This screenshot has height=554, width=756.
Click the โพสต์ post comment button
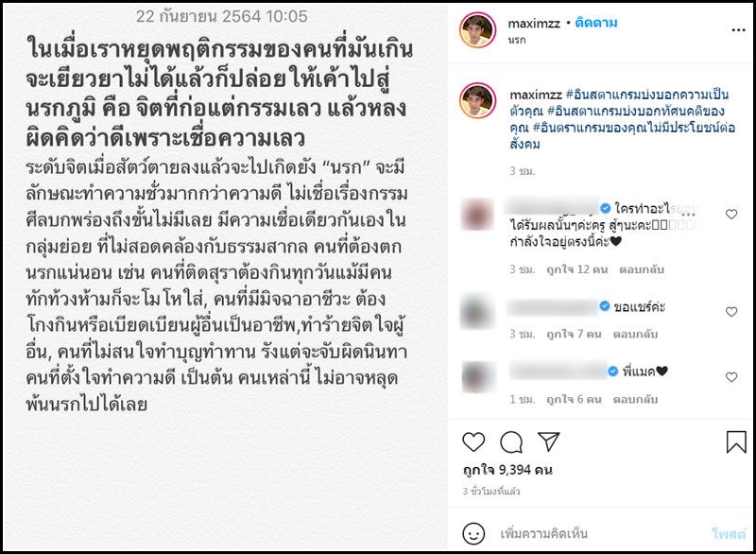729,533
